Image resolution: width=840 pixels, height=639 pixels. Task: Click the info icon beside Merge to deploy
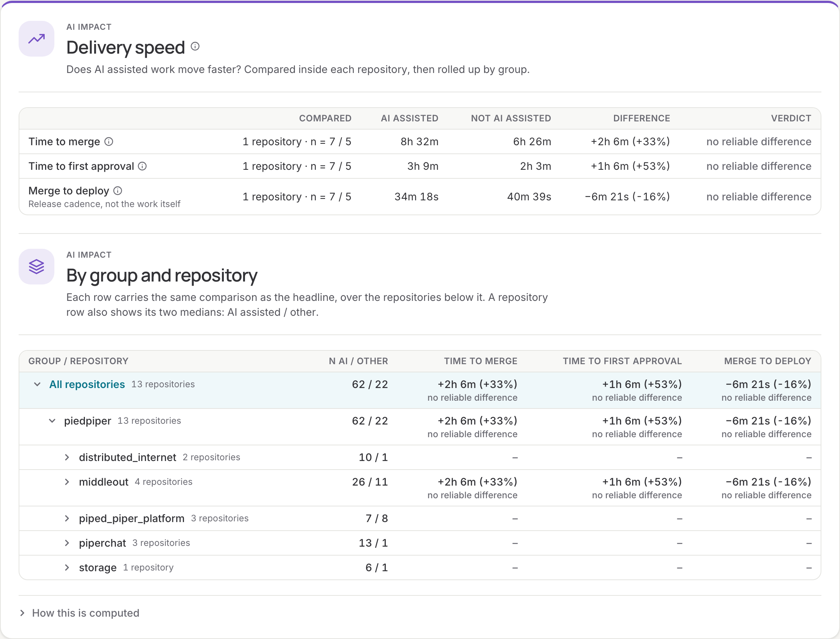coord(118,191)
